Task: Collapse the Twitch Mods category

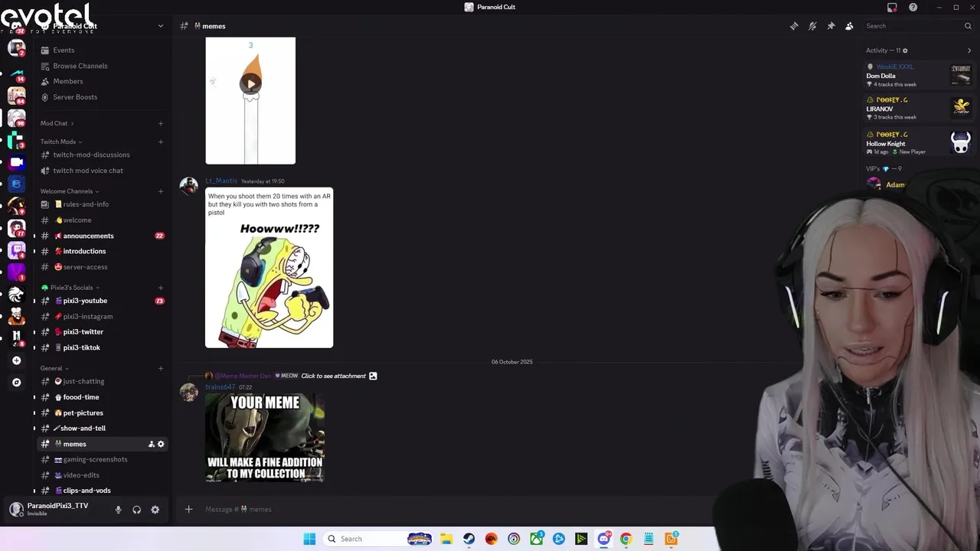Action: coord(61,142)
